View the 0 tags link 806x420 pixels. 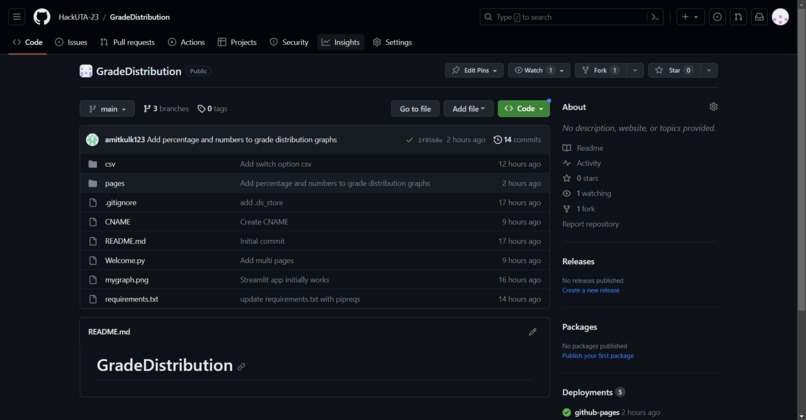pos(212,108)
